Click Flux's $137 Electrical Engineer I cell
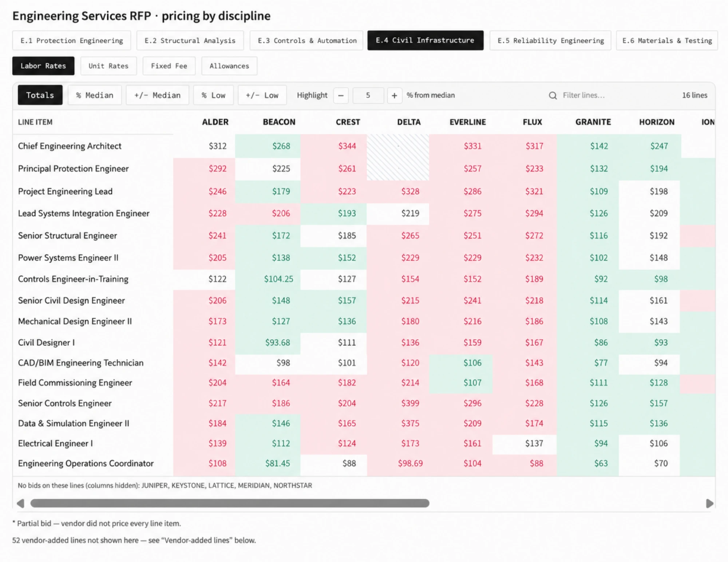Image resolution: width=728 pixels, height=562 pixels. 525,444
